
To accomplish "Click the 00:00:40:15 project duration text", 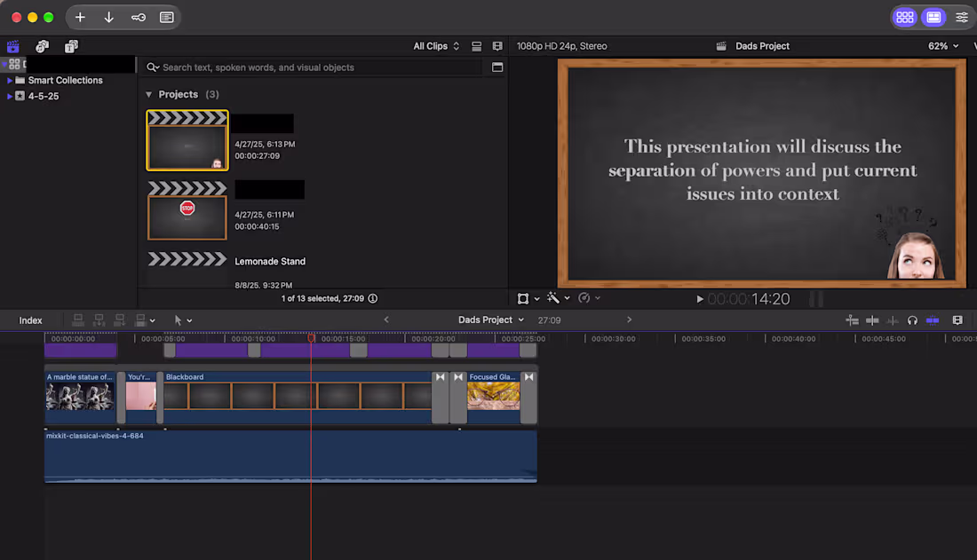I will click(257, 226).
